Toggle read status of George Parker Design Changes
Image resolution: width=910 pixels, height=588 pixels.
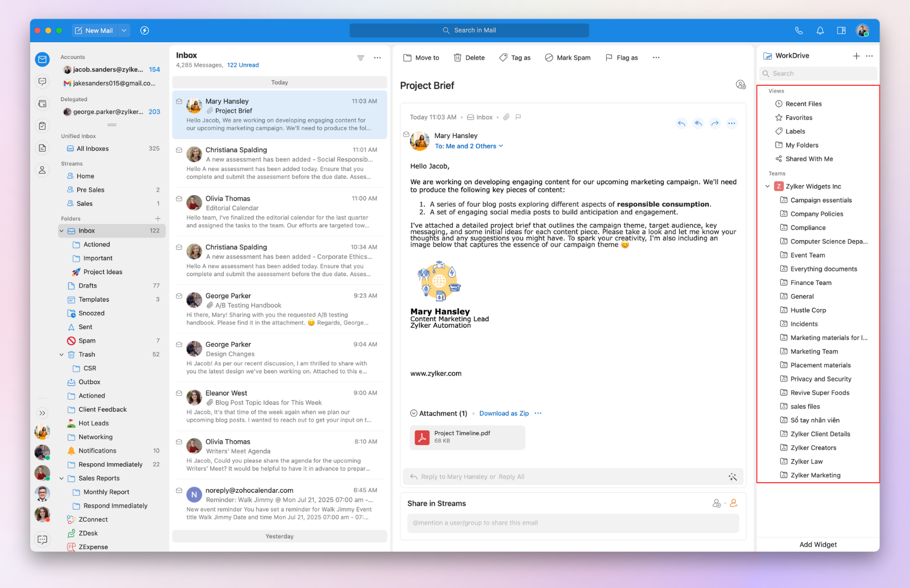click(x=179, y=344)
